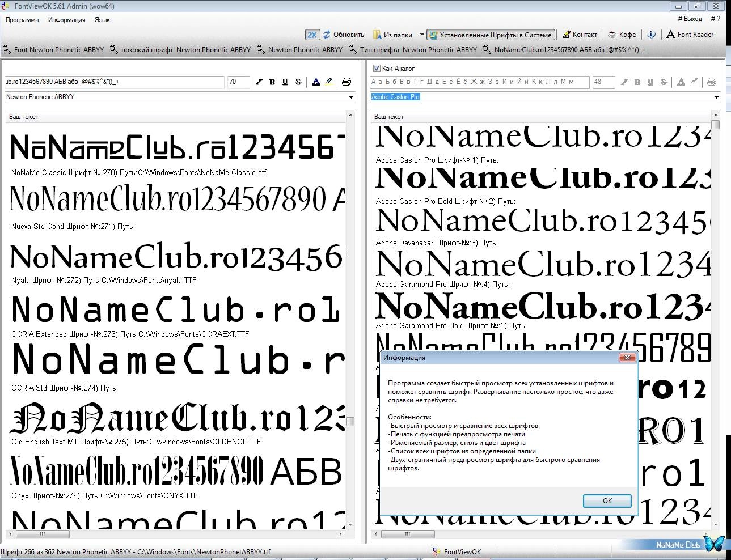Print the right pane font list
The width and height of the screenshot is (731, 560).
(x=712, y=82)
